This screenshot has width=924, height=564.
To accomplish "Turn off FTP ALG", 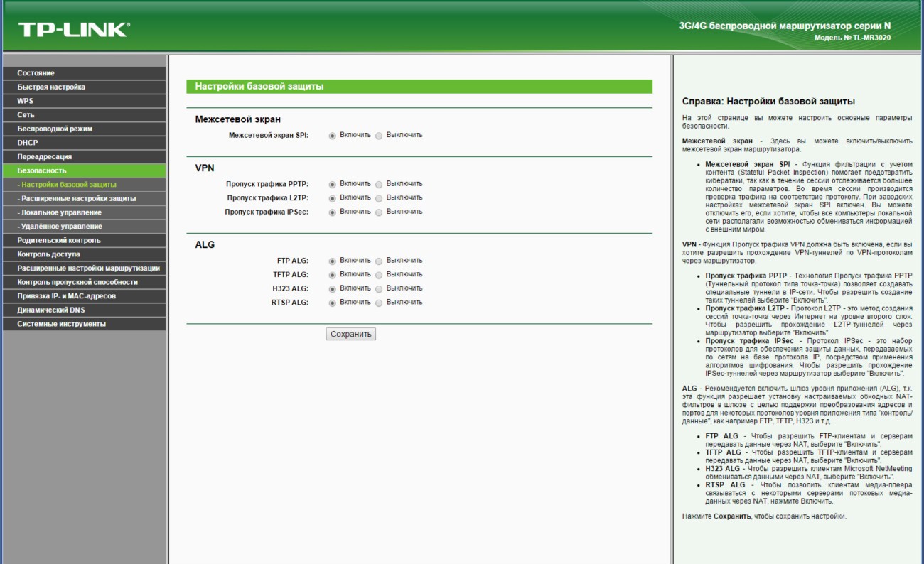I will (379, 261).
